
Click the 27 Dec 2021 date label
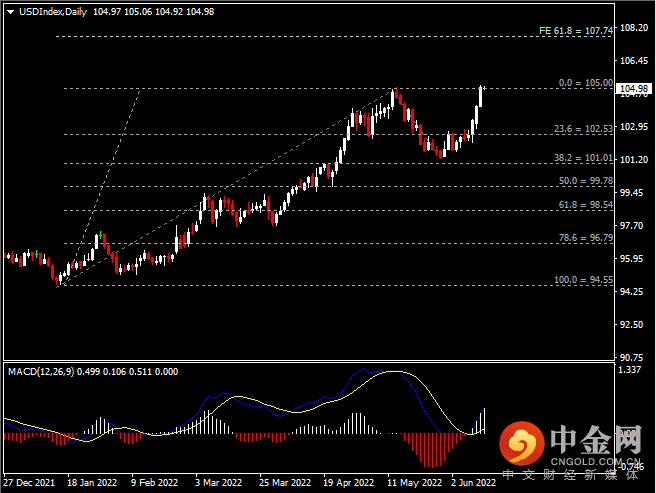(29, 483)
